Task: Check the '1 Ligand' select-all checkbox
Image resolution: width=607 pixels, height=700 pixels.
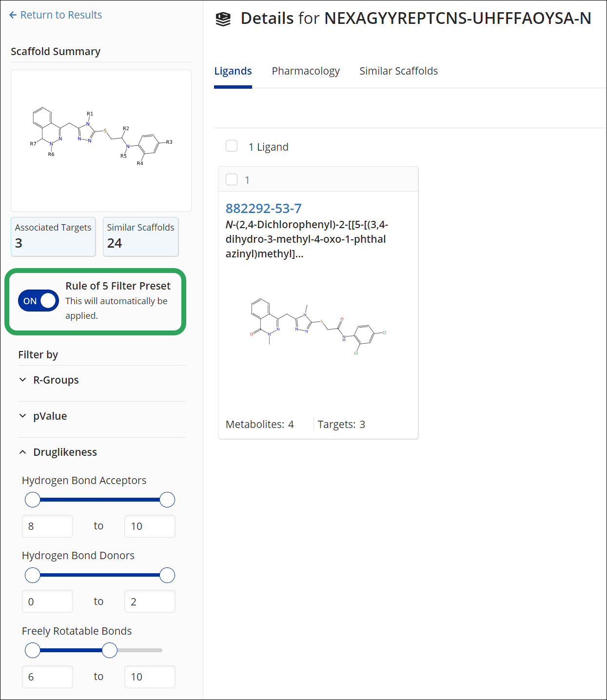Action: 232,146
